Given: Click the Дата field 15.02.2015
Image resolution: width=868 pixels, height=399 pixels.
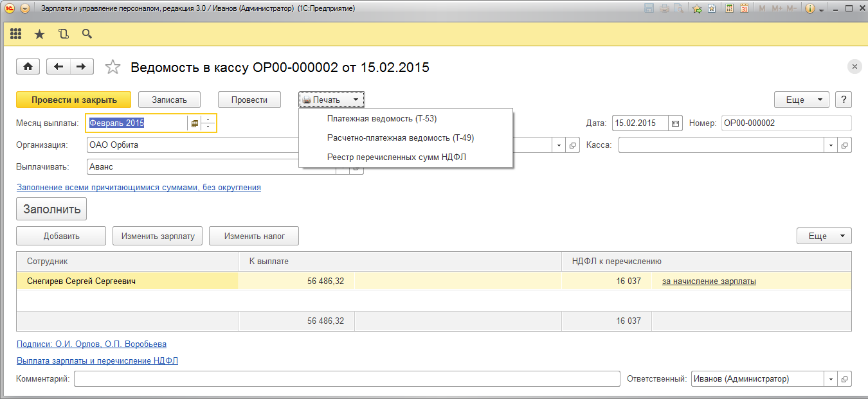Looking at the screenshot, I should (640, 123).
